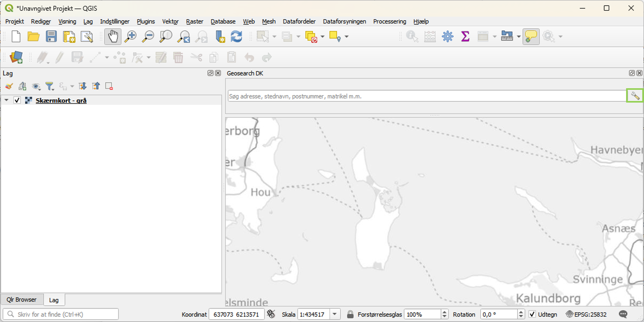The width and height of the screenshot is (644, 322).
Task: Expand all layers in the Lag panel
Action: point(82,86)
